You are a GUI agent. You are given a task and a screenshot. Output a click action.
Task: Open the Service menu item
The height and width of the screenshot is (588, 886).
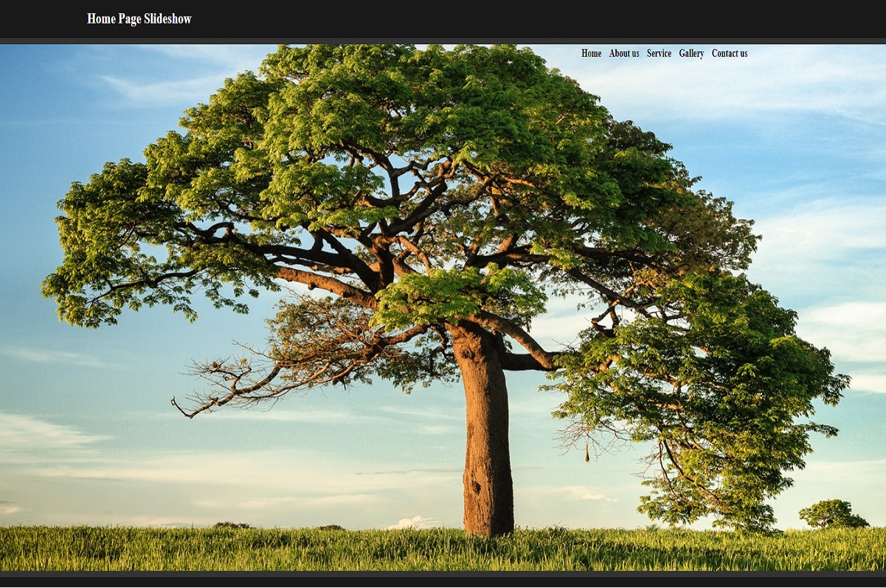(659, 53)
